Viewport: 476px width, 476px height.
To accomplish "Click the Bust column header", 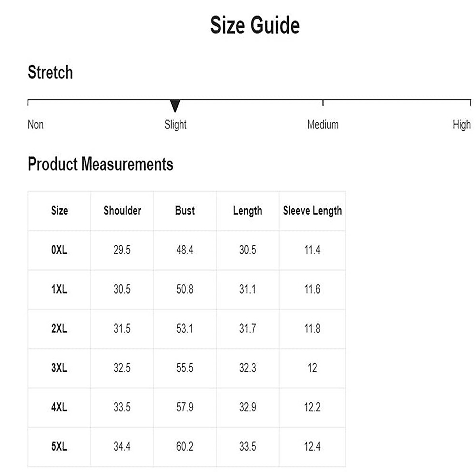I will coord(185,211).
